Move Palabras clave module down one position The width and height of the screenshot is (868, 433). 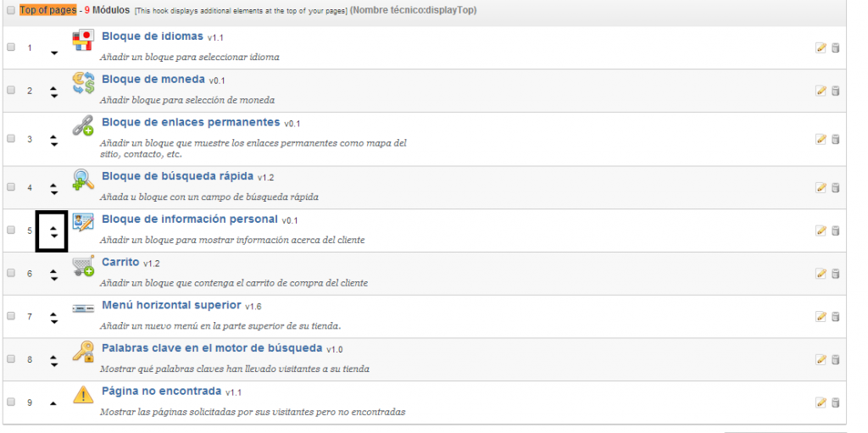[x=54, y=364]
